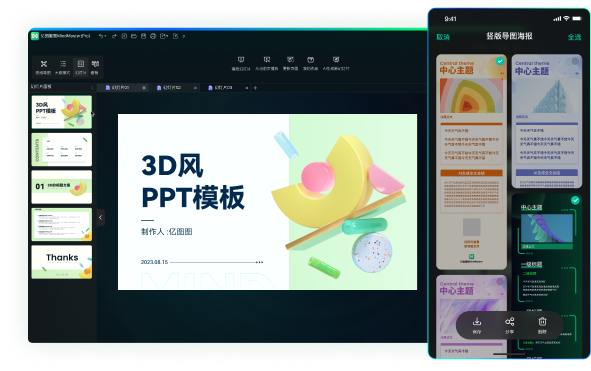This screenshot has height=371, width=591.
Task: Undo the last action
Action: [101, 36]
